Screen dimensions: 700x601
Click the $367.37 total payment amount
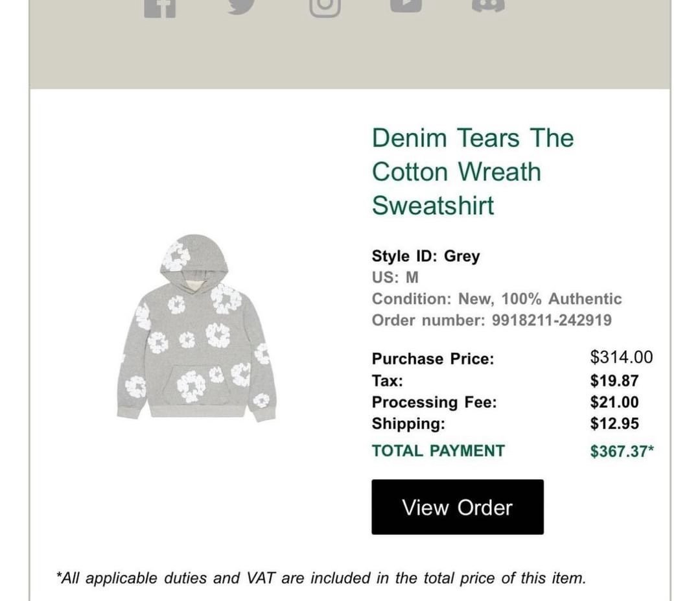(622, 451)
